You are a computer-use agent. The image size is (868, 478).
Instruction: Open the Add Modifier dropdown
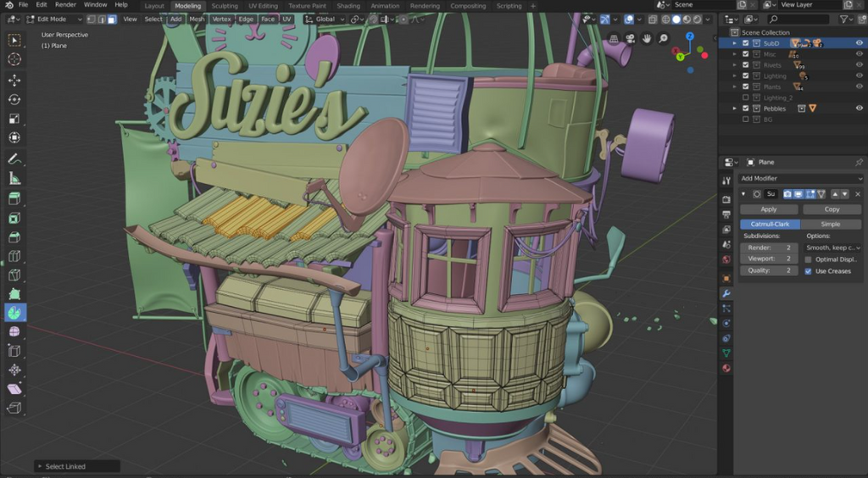pos(800,178)
